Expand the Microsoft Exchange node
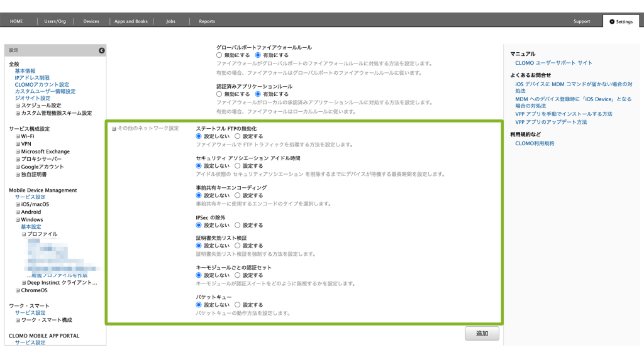The height and width of the screenshot is (362, 644). [x=18, y=151]
